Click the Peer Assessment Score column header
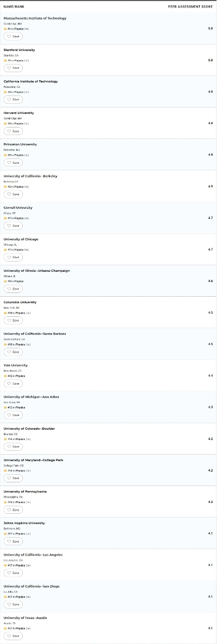The height and width of the screenshot is (644, 217). coord(190,7)
